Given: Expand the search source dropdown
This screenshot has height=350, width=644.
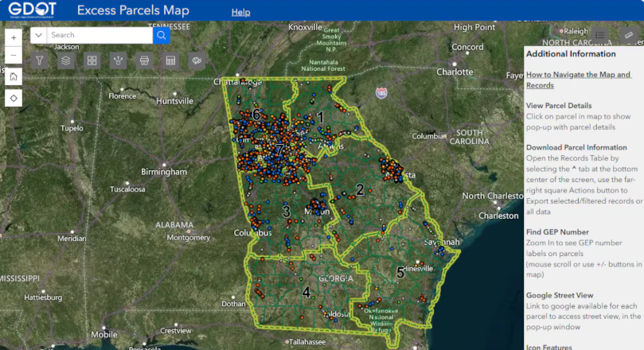Looking at the screenshot, I should [x=38, y=35].
